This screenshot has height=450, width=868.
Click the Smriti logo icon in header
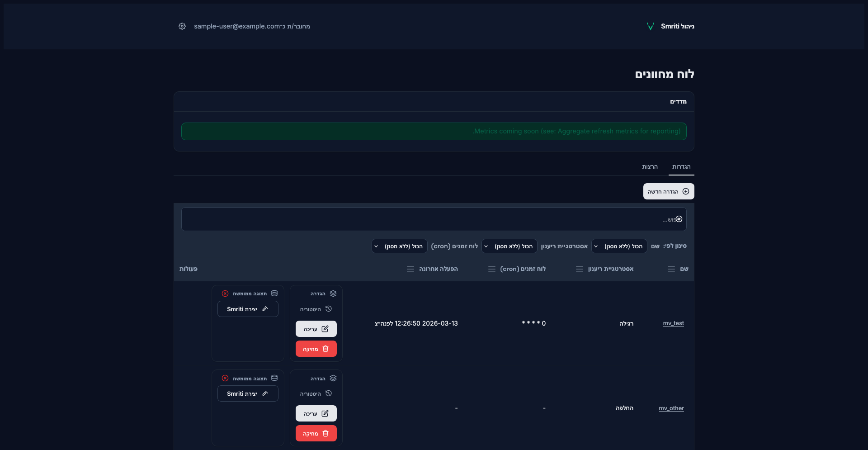[651, 26]
